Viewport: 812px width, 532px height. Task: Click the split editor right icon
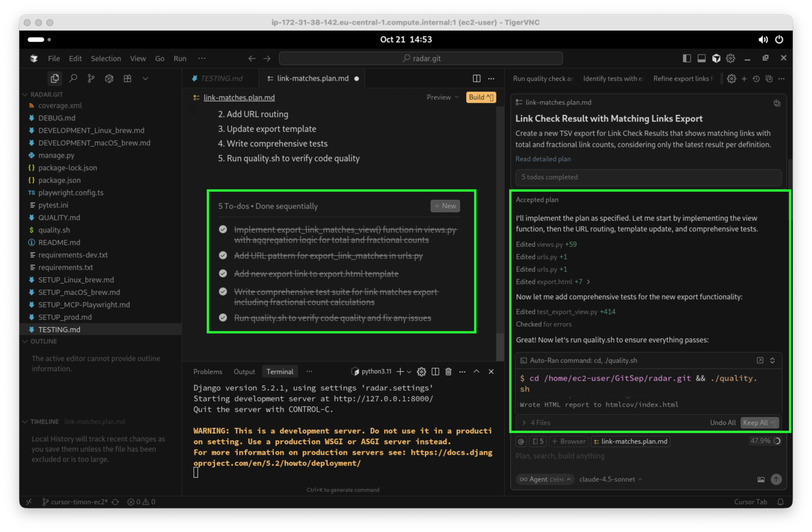pyautogui.click(x=476, y=79)
